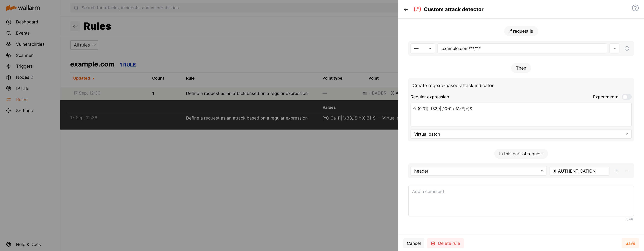644x251 pixels.
Task: Expand the URL options chevron
Action: 614,49
